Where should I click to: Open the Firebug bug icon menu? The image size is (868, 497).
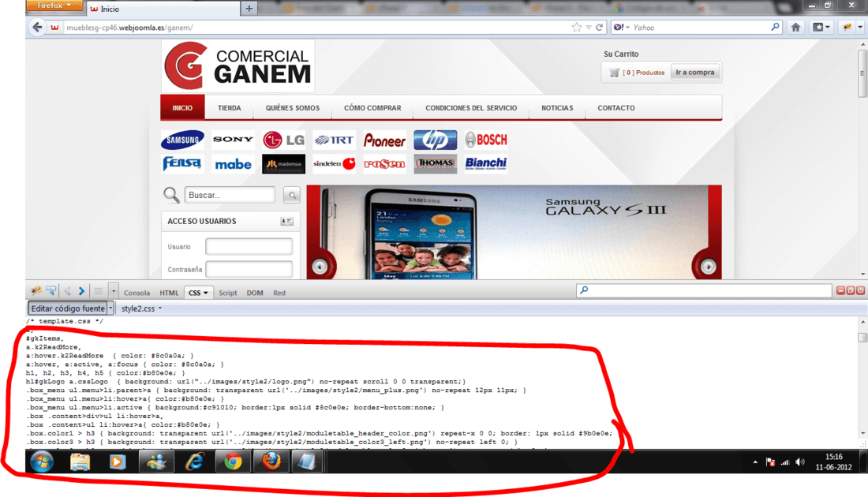click(x=36, y=291)
